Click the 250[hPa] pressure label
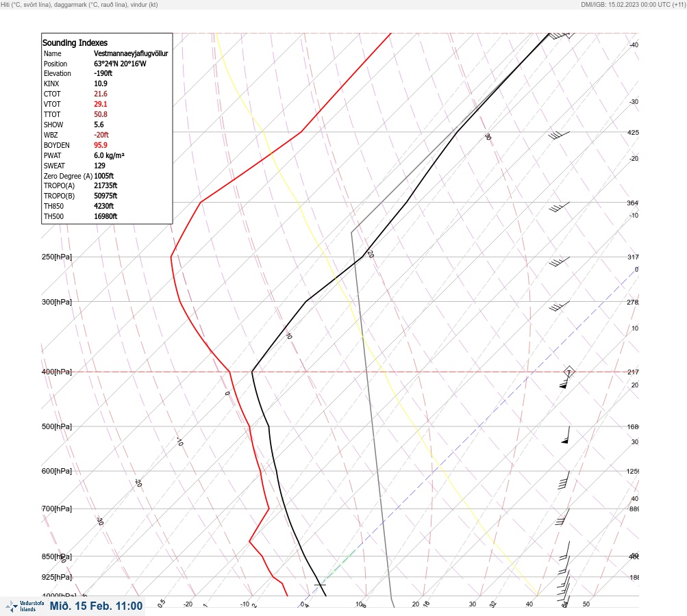687x616 pixels. click(x=57, y=257)
